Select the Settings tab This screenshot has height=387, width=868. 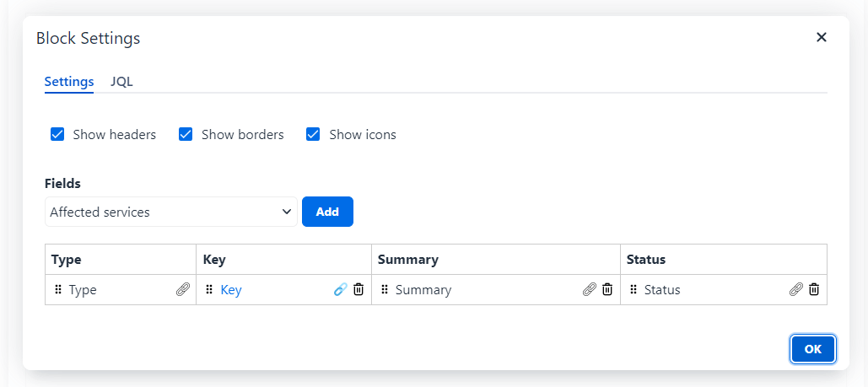[x=69, y=82]
